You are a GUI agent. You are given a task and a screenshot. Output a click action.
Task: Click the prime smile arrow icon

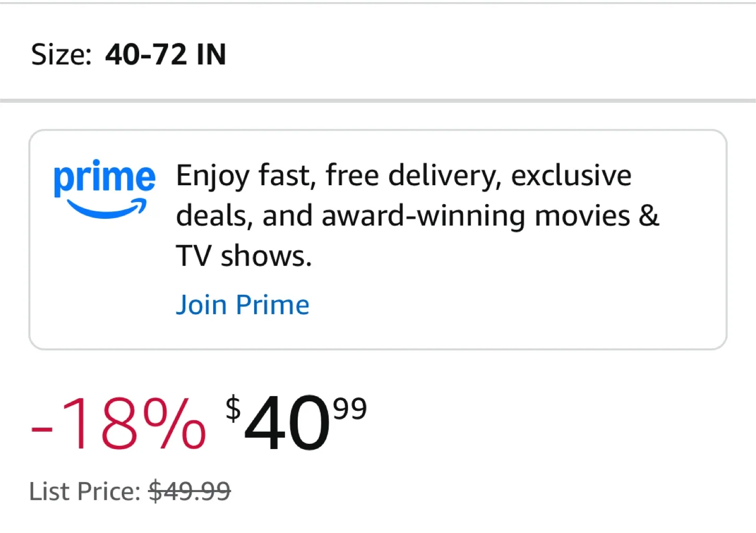pos(108,209)
